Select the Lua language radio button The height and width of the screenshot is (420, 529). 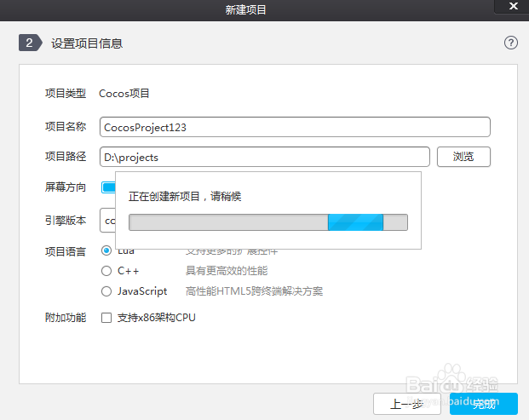pyautogui.click(x=106, y=250)
